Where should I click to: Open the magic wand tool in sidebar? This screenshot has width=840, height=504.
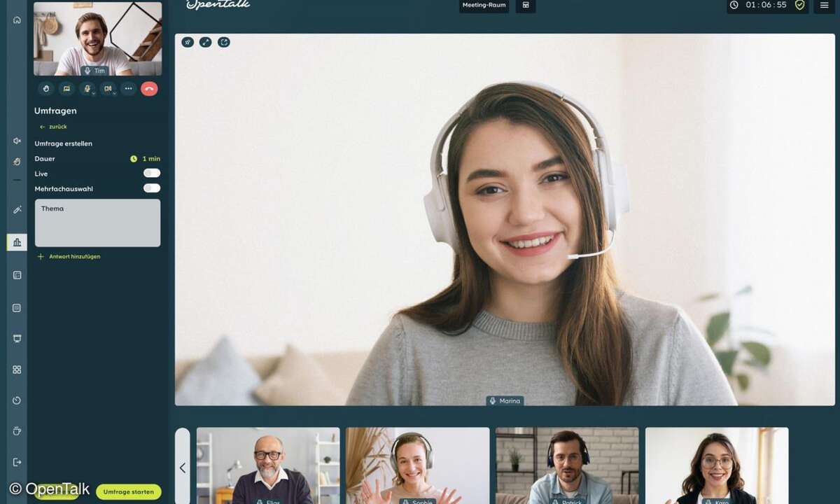click(x=17, y=210)
